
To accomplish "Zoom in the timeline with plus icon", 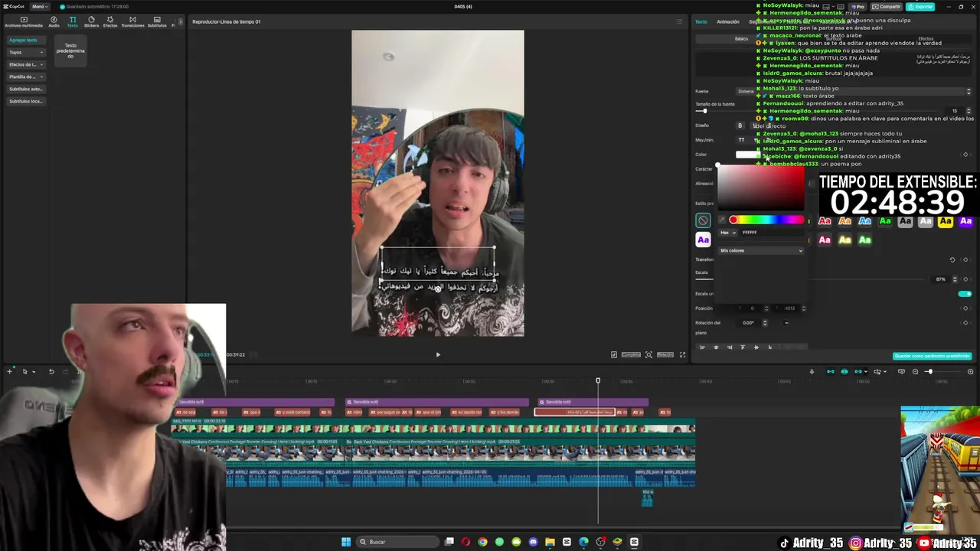I will [970, 372].
